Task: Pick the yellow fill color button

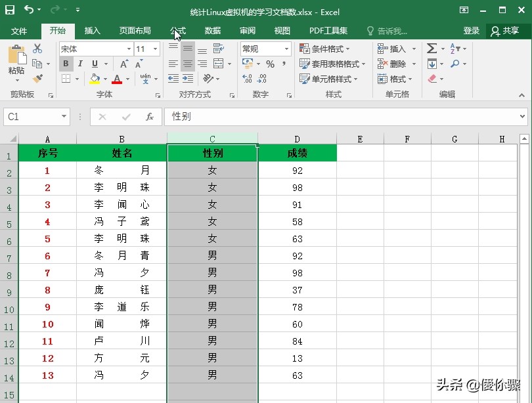Action: point(95,79)
